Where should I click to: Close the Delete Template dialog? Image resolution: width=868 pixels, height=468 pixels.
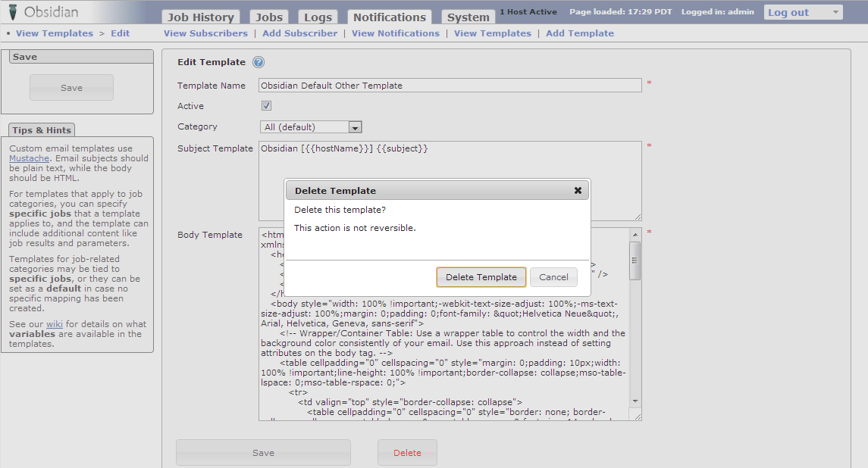click(578, 191)
